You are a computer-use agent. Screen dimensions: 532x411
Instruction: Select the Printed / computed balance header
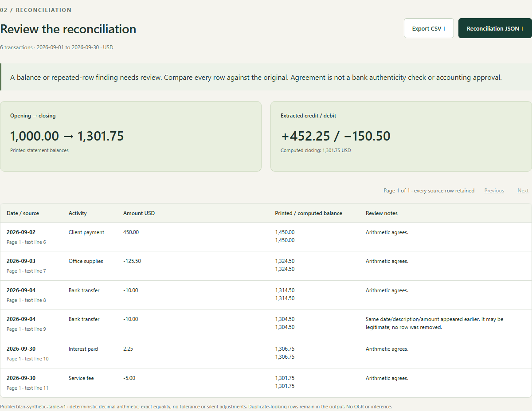[309, 213]
